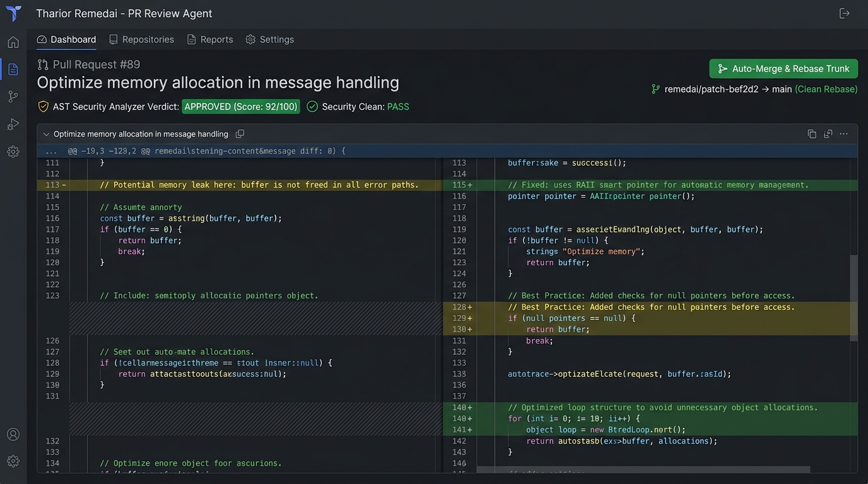Click the Pull Request #89 label
Image resolution: width=868 pixels, height=484 pixels.
(97, 64)
